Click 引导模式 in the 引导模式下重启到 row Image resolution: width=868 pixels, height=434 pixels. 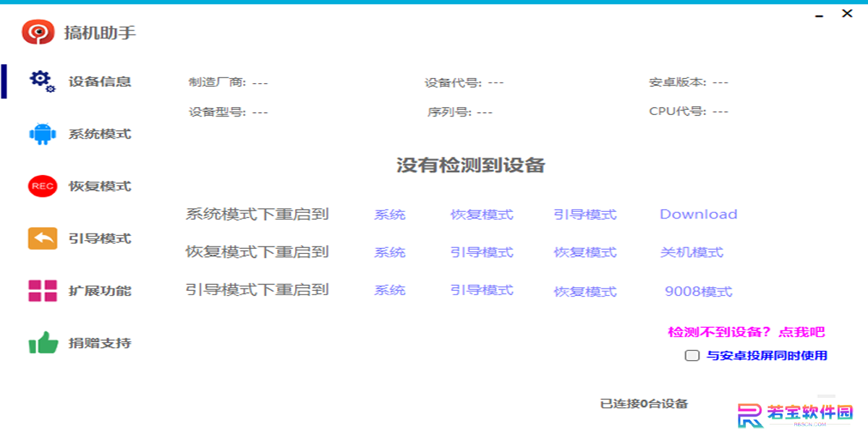482,290
